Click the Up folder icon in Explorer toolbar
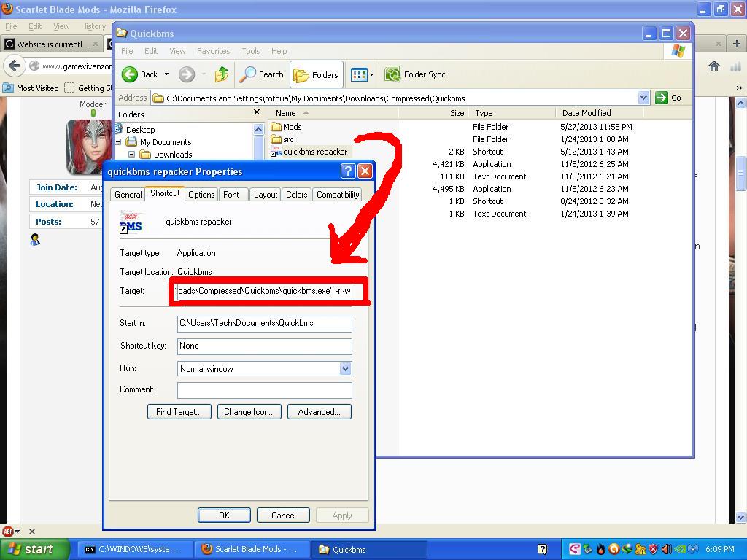The height and width of the screenshot is (560, 747). click(x=222, y=74)
